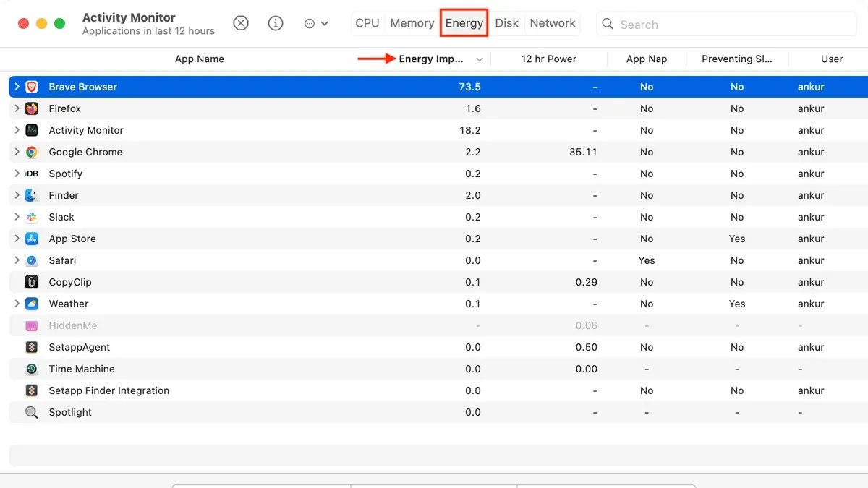Expand the Google Chrome process row

point(17,152)
